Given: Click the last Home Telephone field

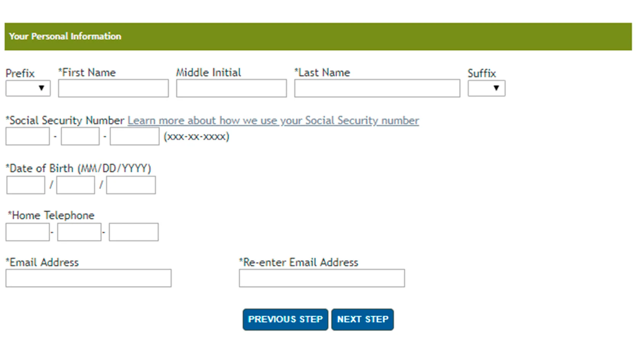Looking at the screenshot, I should pyautogui.click(x=133, y=232).
